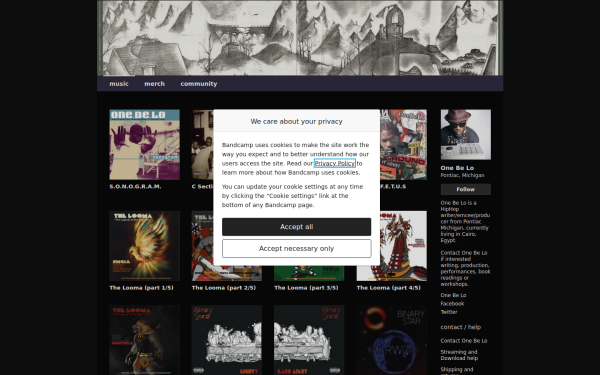Click the One Be Lo artist name

457,168
